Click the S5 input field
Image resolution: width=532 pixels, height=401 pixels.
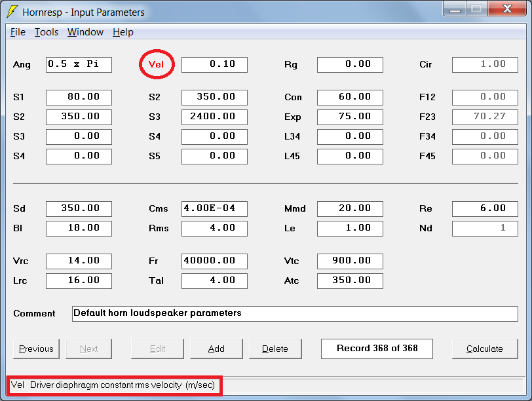[x=214, y=157]
